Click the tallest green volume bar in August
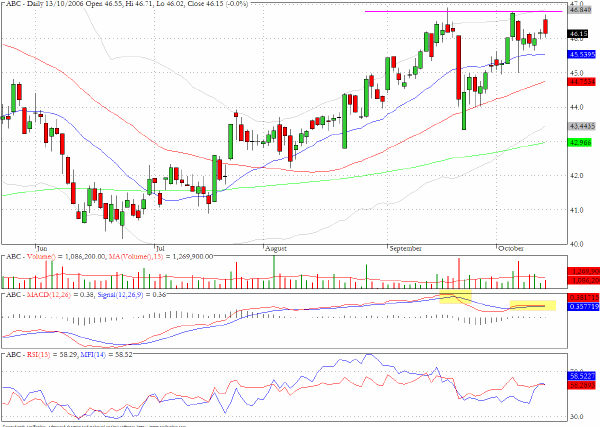Image resolution: width=600 pixels, height=427 pixels. coord(274,272)
